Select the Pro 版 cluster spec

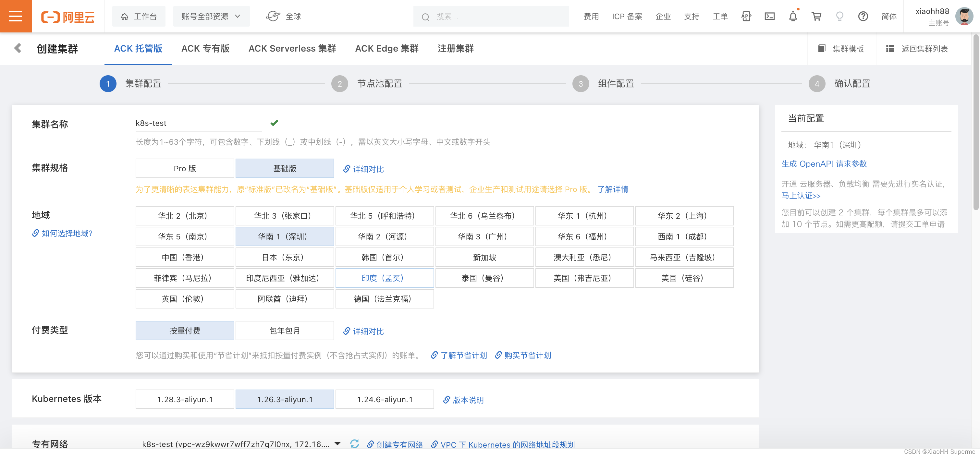[185, 168]
